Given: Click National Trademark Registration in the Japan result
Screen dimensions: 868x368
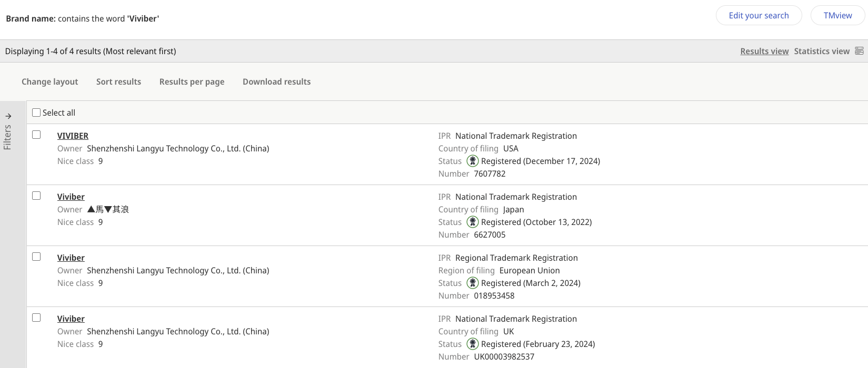Looking at the screenshot, I should [x=516, y=197].
